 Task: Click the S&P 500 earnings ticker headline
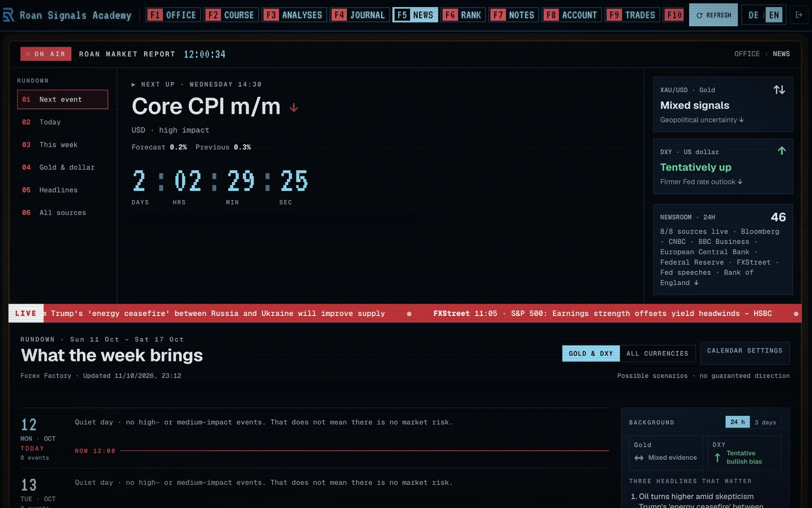pos(602,313)
